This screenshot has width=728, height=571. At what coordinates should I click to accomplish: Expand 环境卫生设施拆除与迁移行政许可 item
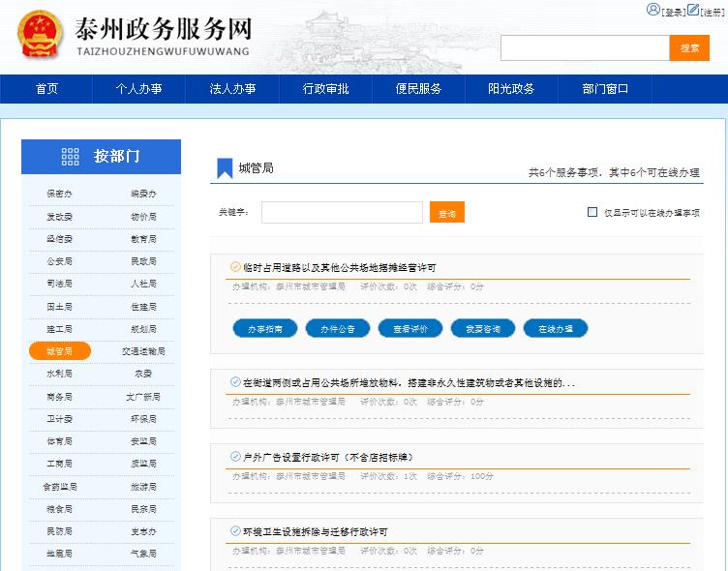(315, 531)
